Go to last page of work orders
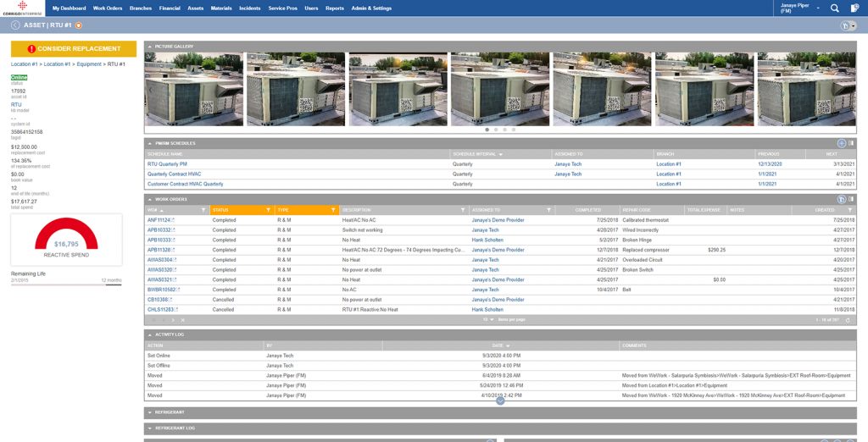868x442 pixels. pos(183,320)
